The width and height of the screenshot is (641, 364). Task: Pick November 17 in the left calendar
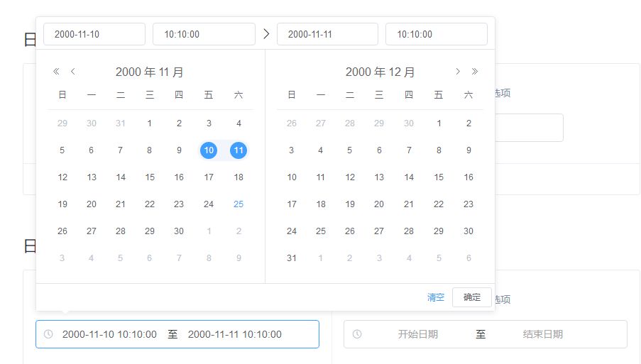[209, 177]
